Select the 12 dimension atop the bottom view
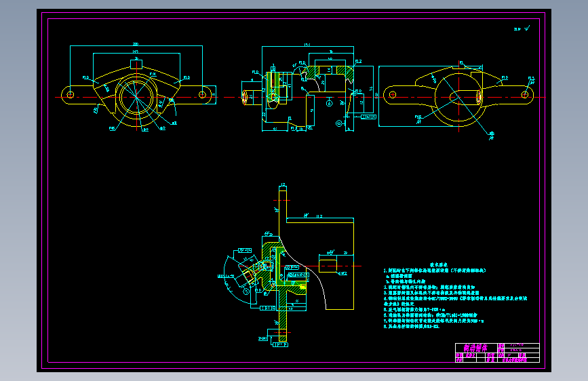 [283, 184]
